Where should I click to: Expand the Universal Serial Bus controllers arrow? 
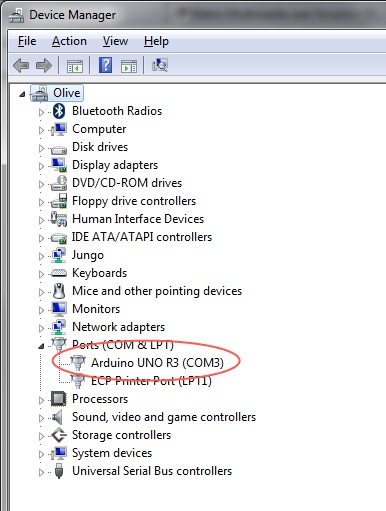[x=41, y=472]
